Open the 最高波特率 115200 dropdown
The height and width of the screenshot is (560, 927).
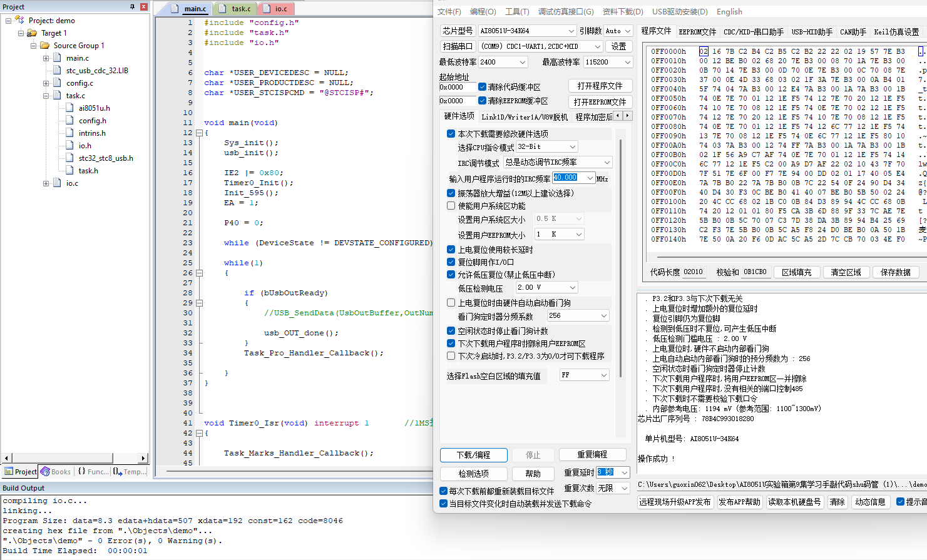coord(608,62)
